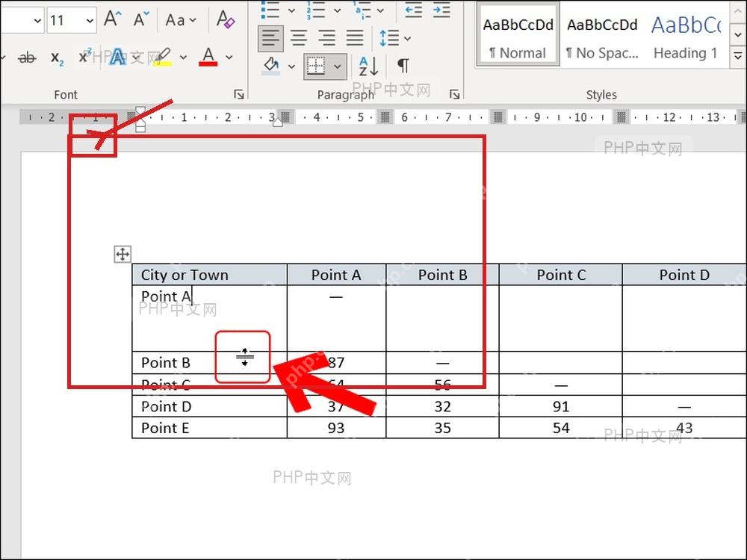Expand the Borders dropdown arrow
747x560 pixels.
pos(338,66)
